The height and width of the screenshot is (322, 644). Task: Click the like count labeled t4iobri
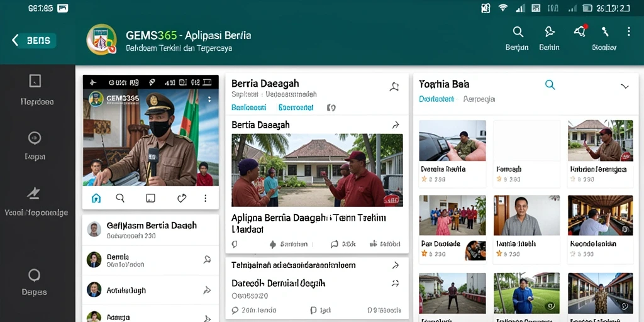(385, 244)
